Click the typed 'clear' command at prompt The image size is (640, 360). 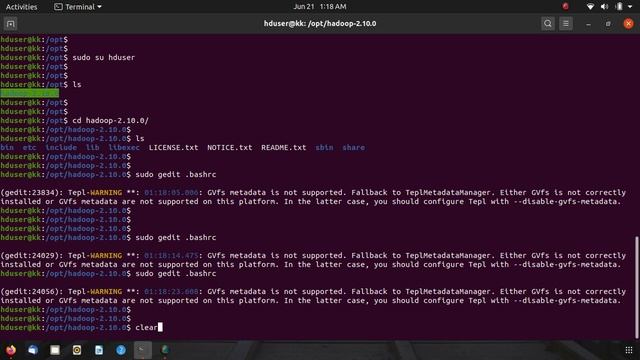[146, 327]
